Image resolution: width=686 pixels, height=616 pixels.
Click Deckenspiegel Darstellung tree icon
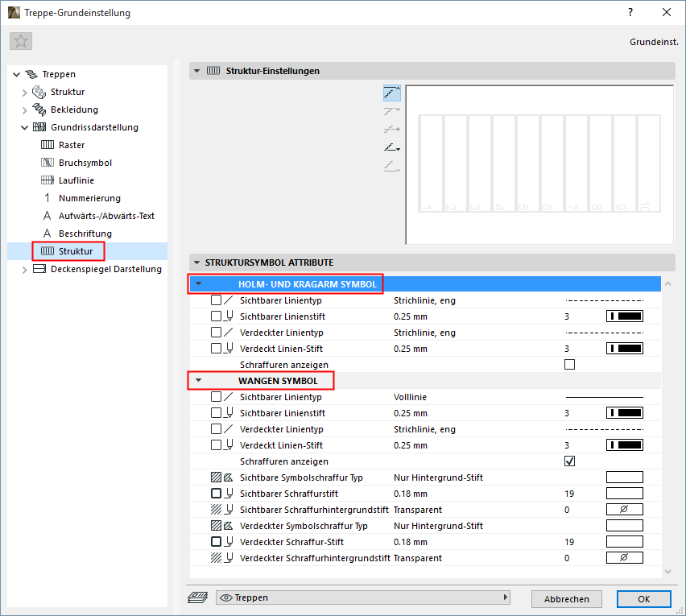39,269
